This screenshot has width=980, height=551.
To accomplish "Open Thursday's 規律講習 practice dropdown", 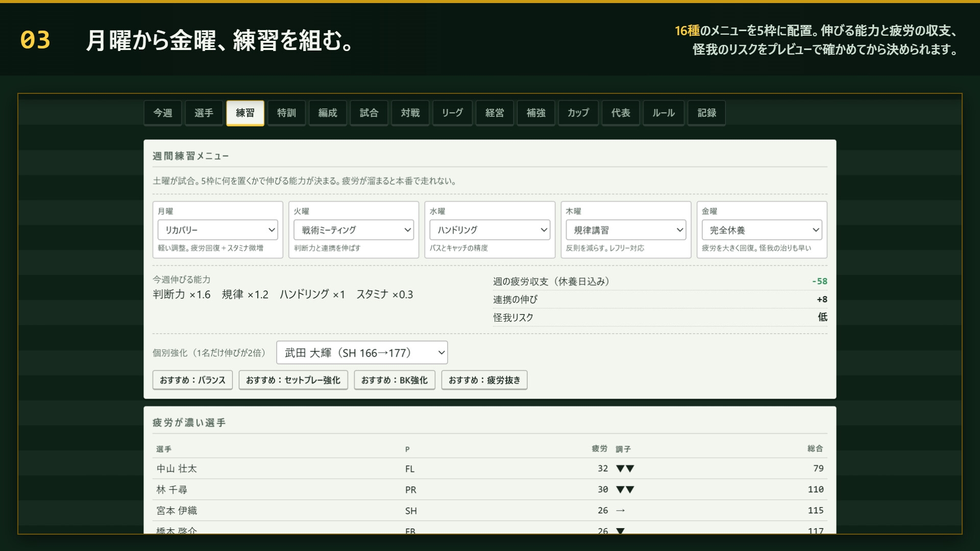I will coord(626,230).
